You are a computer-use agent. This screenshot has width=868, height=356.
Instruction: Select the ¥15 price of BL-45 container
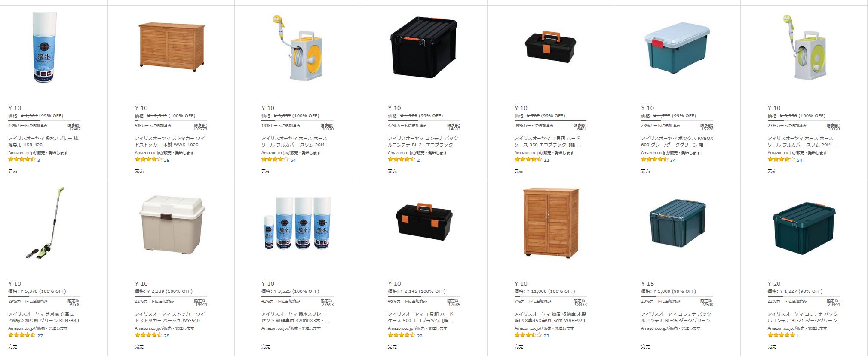[647, 284]
